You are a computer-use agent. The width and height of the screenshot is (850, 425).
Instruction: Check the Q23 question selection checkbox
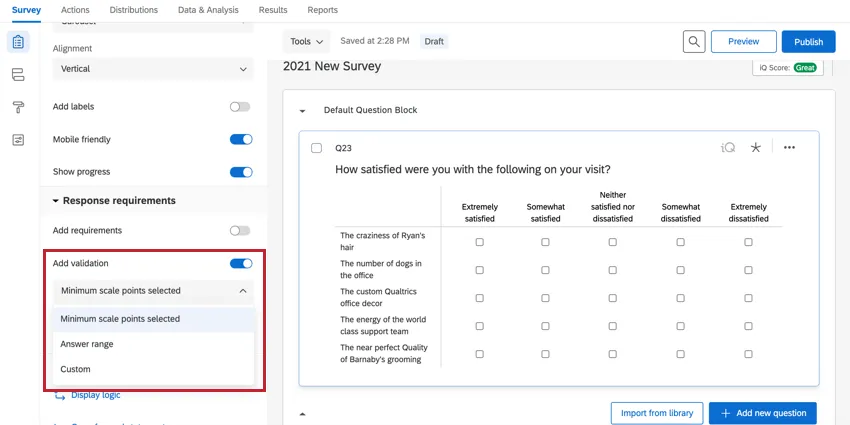pos(316,148)
